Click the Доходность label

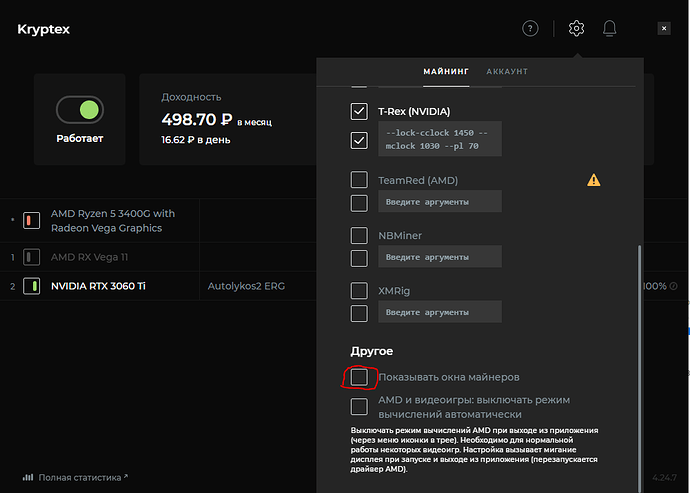(x=191, y=97)
